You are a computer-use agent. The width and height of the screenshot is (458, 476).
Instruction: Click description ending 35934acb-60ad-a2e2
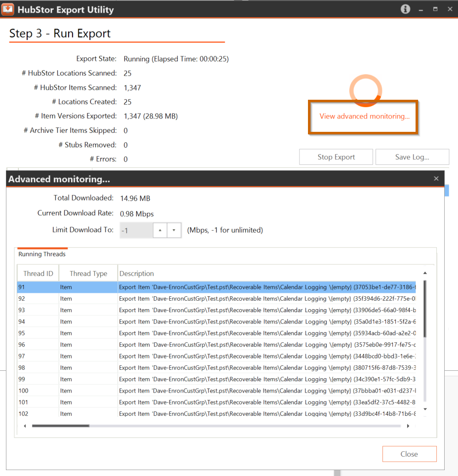pos(267,333)
